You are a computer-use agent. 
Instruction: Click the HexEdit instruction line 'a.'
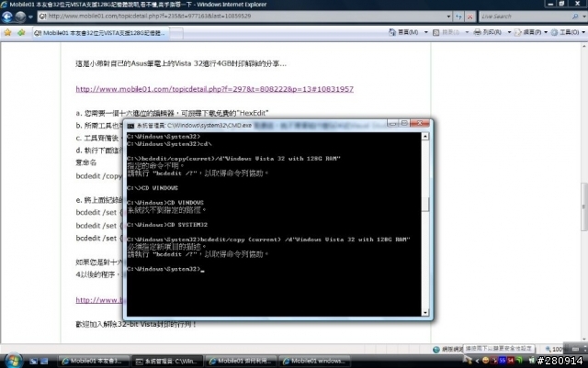(x=172, y=113)
